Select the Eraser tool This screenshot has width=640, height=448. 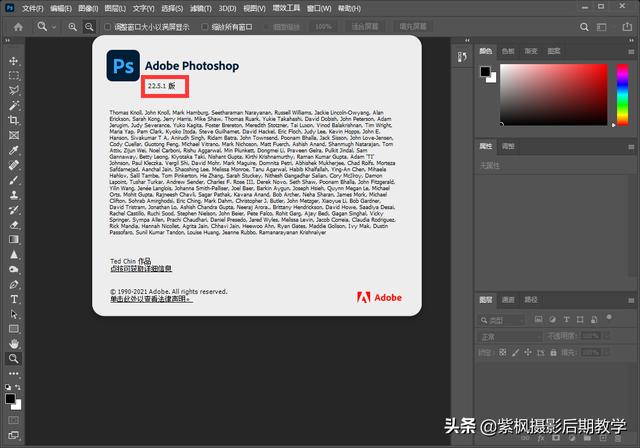[13, 224]
